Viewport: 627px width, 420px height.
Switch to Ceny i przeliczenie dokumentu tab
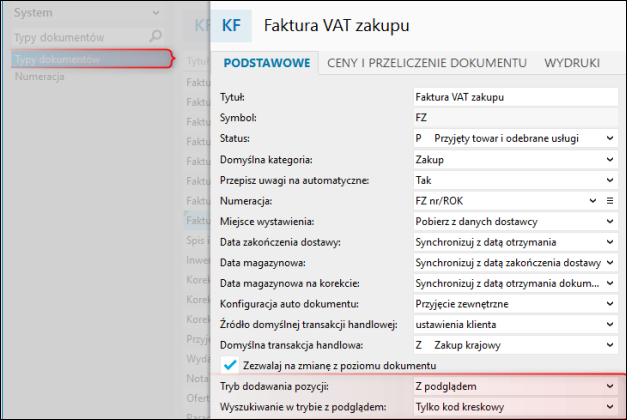click(427, 63)
